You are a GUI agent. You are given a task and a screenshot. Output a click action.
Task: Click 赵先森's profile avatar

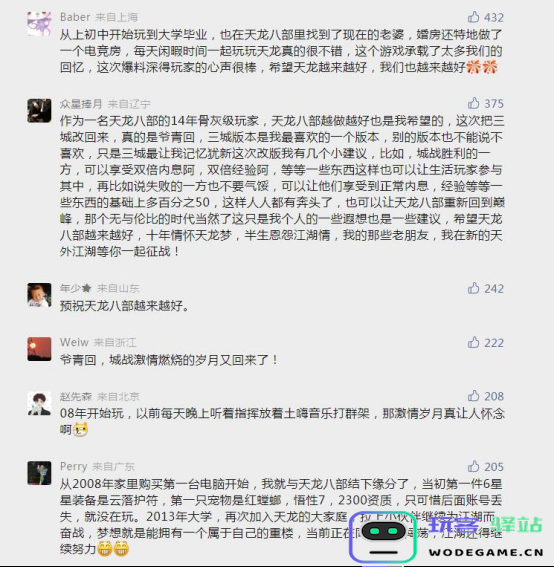pyautogui.click(x=39, y=403)
